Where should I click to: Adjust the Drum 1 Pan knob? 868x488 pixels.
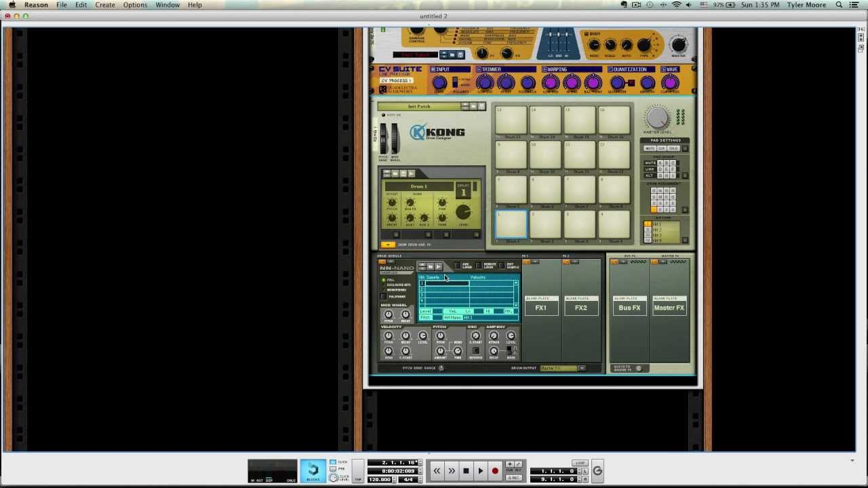[x=442, y=203]
